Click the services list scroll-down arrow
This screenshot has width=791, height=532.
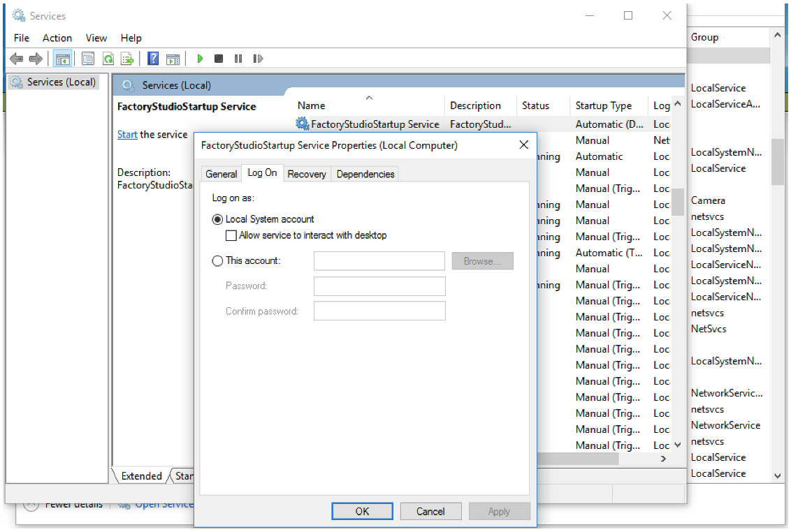coord(678,445)
